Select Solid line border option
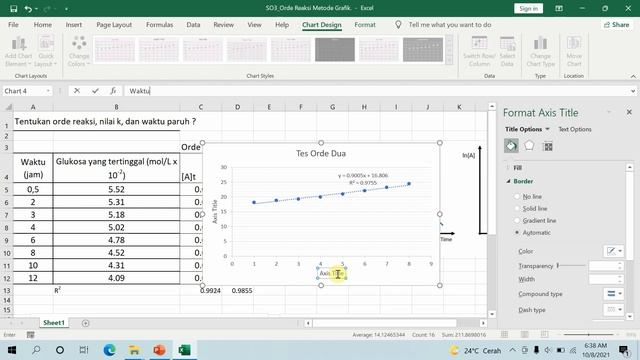The width and height of the screenshot is (640, 360). point(517,209)
